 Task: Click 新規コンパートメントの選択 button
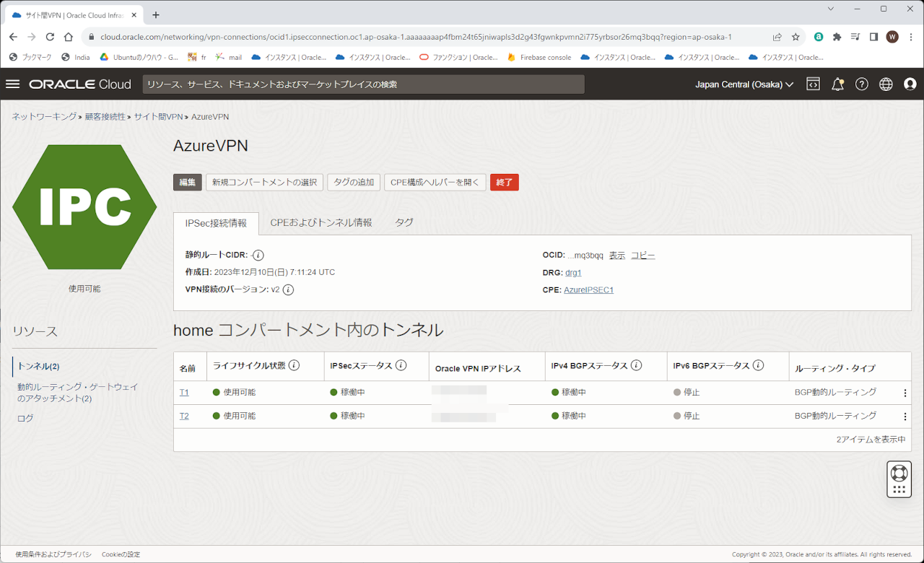pos(264,183)
